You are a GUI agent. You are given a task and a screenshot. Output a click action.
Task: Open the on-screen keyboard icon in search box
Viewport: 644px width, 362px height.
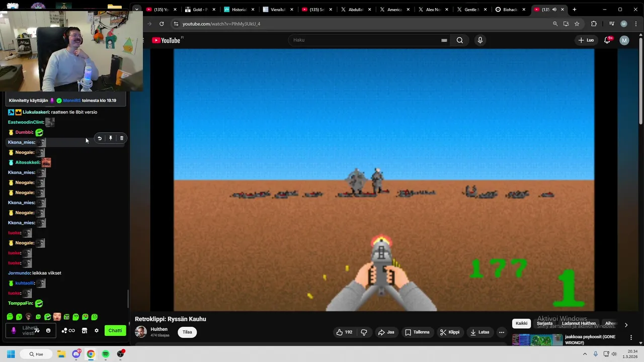point(444,40)
